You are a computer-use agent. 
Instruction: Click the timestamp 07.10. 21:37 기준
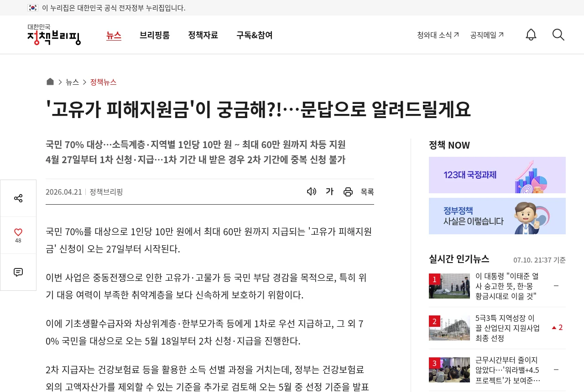coord(539,260)
